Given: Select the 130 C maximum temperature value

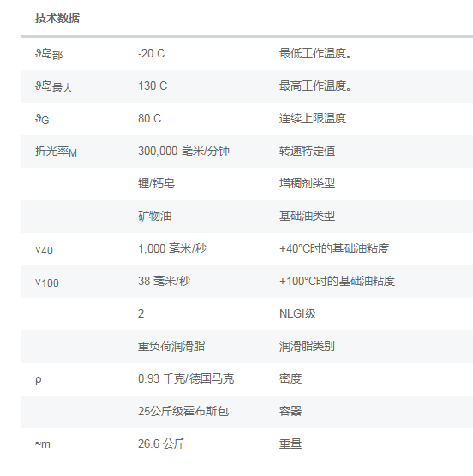Looking at the screenshot, I should point(153,86).
